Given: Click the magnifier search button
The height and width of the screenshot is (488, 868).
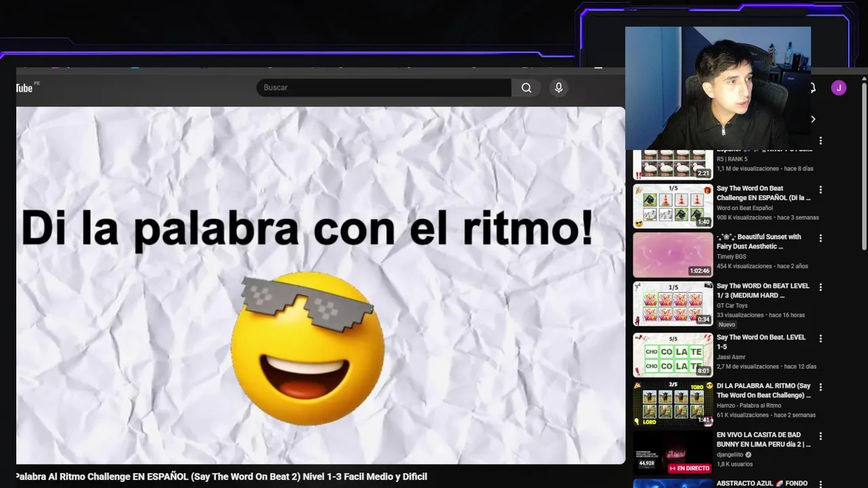Looking at the screenshot, I should (x=526, y=87).
